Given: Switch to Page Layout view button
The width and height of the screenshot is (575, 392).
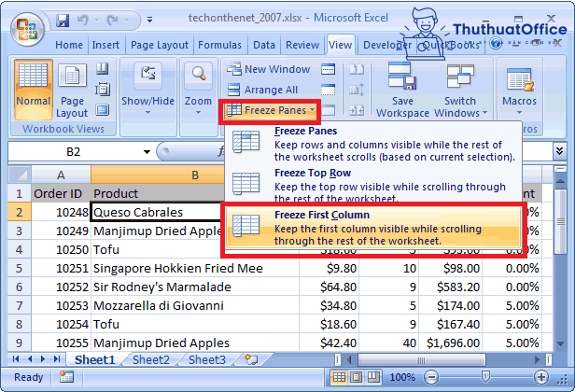Looking at the screenshot, I should tap(72, 91).
